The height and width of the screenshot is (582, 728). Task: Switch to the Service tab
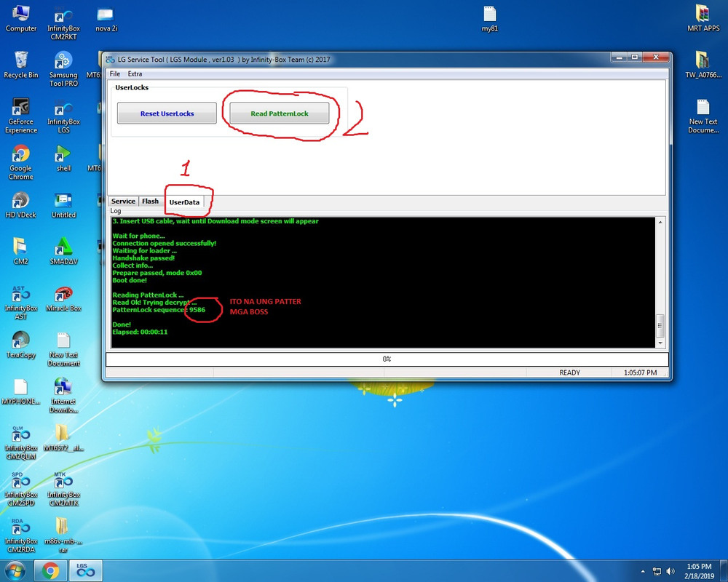[x=123, y=201]
